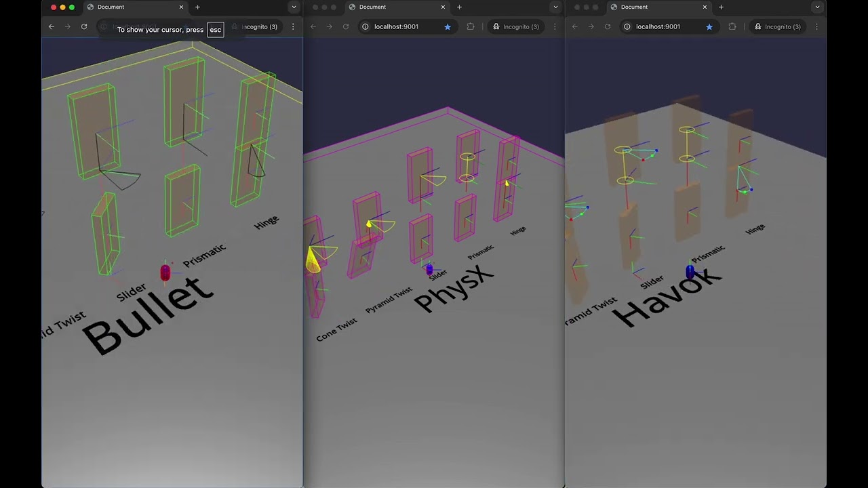This screenshot has height=488, width=868.
Task: Click the Prismatic label in the PhysX scene
Action: click(481, 252)
